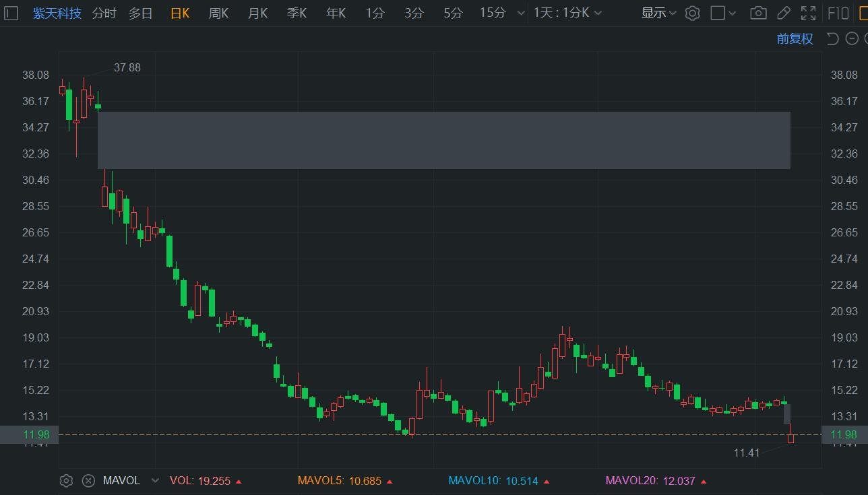The height and width of the screenshot is (495, 868).
Task: Toggle the left sidebar panel icon
Action: pos(11,13)
